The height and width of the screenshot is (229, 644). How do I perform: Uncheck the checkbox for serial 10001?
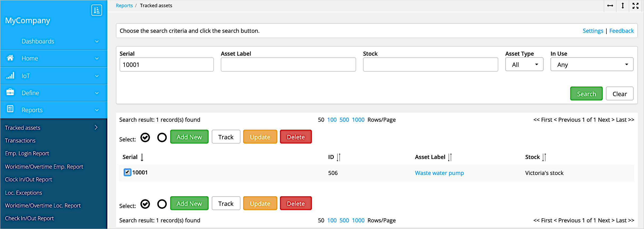[127, 172]
